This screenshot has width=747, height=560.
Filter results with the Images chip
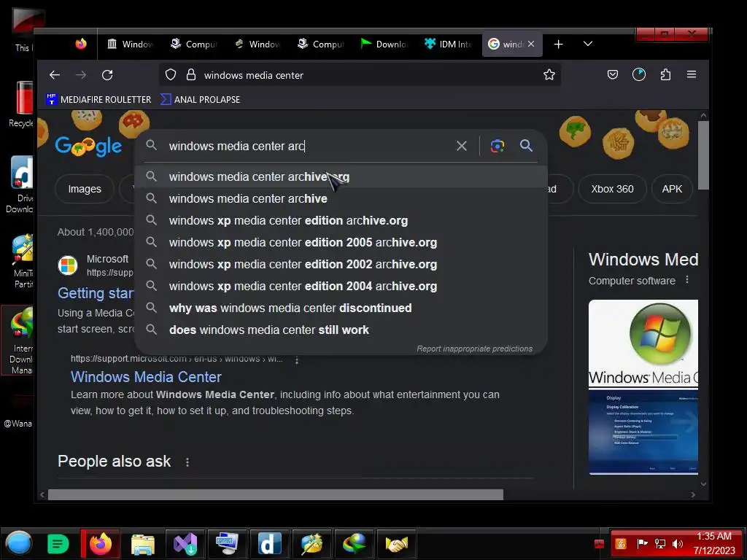tap(85, 189)
